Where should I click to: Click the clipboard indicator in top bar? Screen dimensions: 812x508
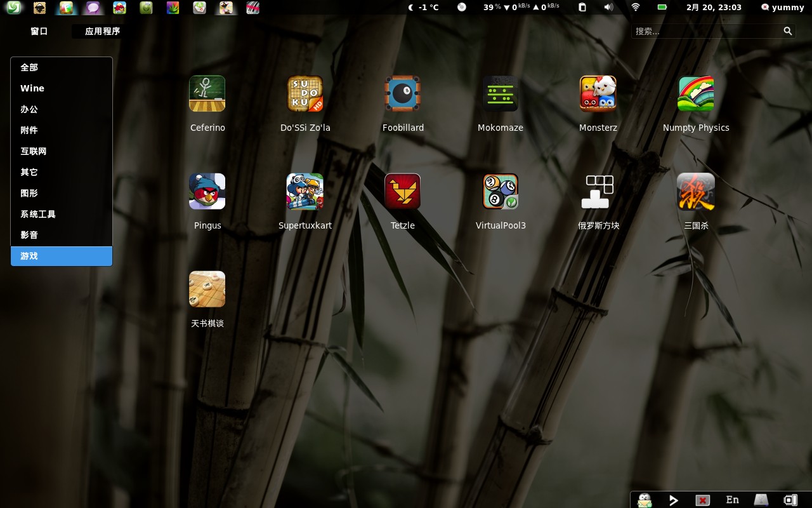click(x=582, y=8)
